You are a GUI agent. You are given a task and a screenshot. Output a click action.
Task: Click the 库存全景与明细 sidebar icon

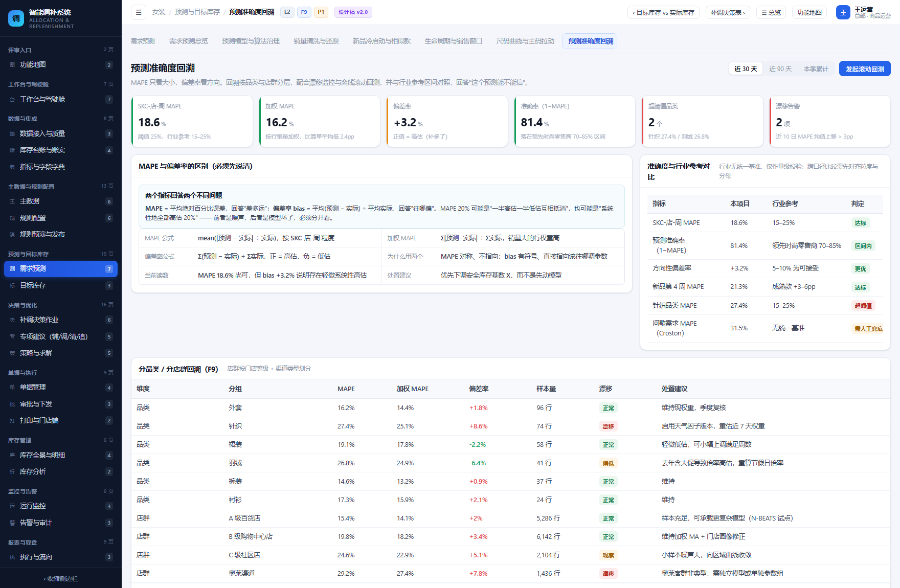tap(12, 456)
